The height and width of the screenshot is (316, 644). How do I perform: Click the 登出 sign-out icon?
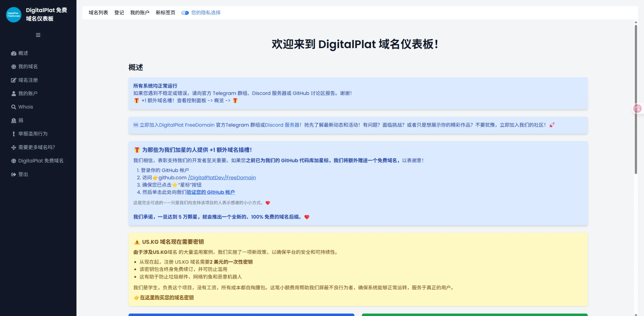point(13,174)
